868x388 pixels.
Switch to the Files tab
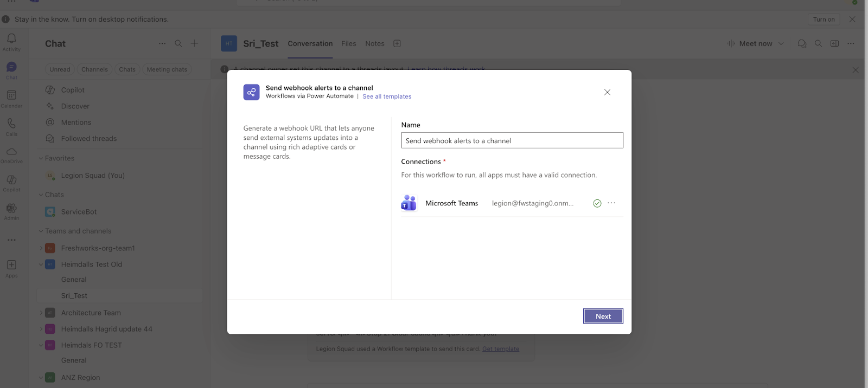(x=349, y=43)
